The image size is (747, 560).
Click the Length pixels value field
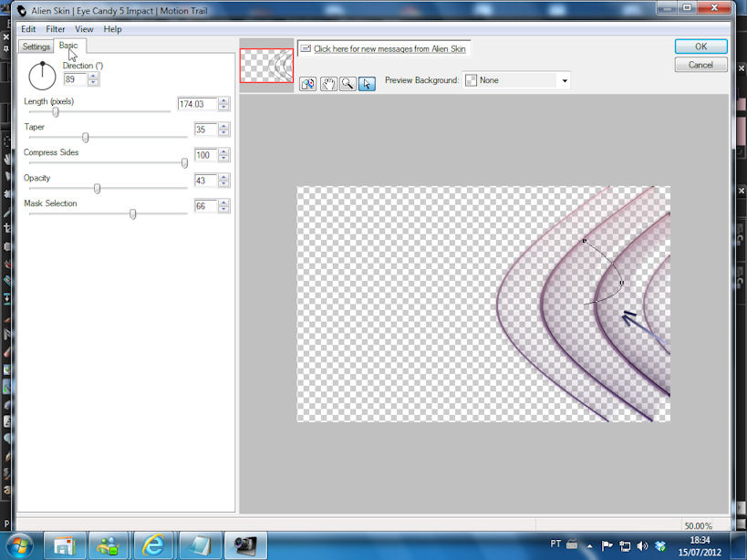(x=197, y=104)
